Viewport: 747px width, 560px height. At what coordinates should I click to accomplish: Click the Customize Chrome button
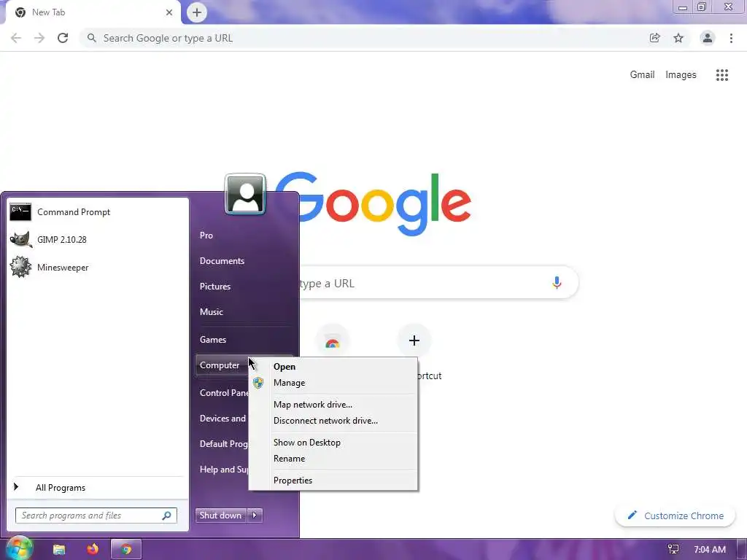click(x=675, y=516)
